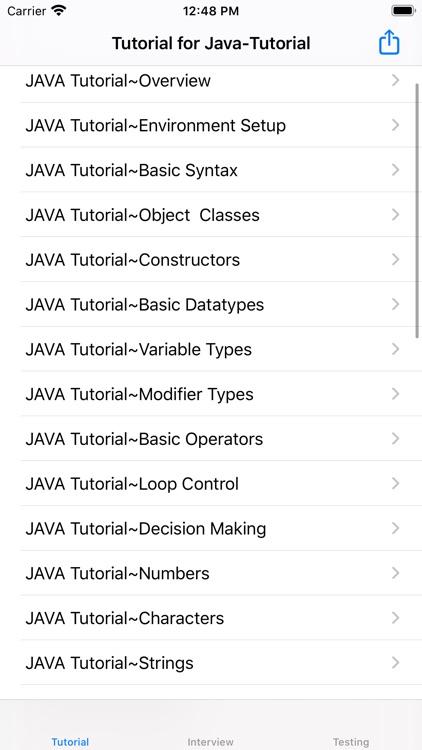Screen dimensions: 422x750
Task: Tap the battery status icon
Action: coord(403,11)
